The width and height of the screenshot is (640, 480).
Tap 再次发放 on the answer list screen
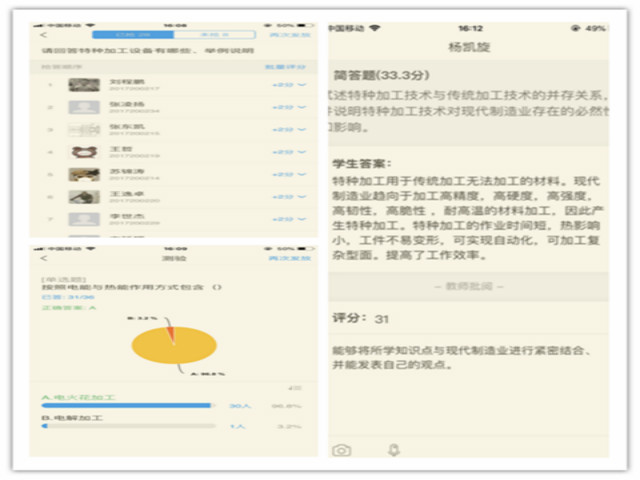point(290,35)
